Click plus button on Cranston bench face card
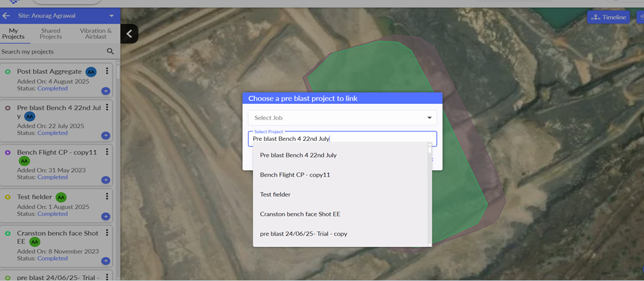The height and width of the screenshot is (281, 644). pos(106,261)
